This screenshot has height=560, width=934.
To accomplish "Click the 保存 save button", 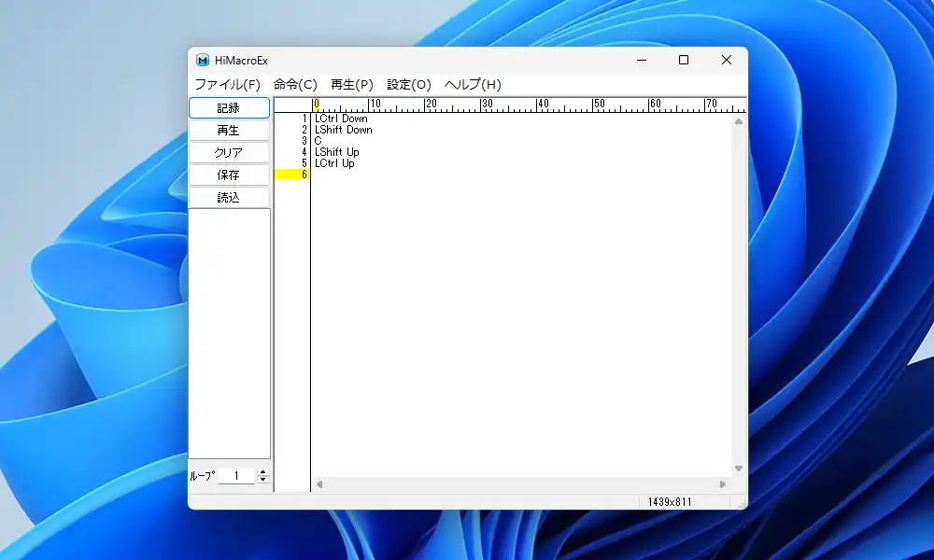I will click(229, 175).
